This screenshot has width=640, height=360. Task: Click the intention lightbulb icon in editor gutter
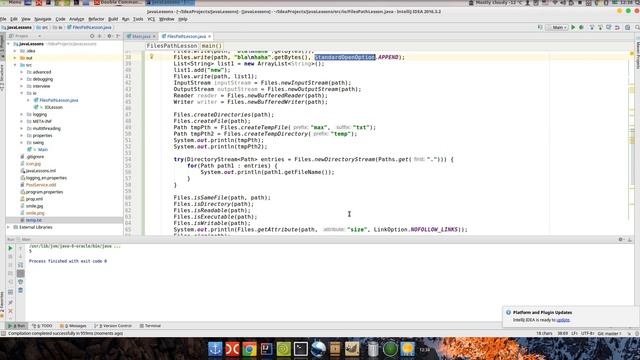(x=151, y=57)
